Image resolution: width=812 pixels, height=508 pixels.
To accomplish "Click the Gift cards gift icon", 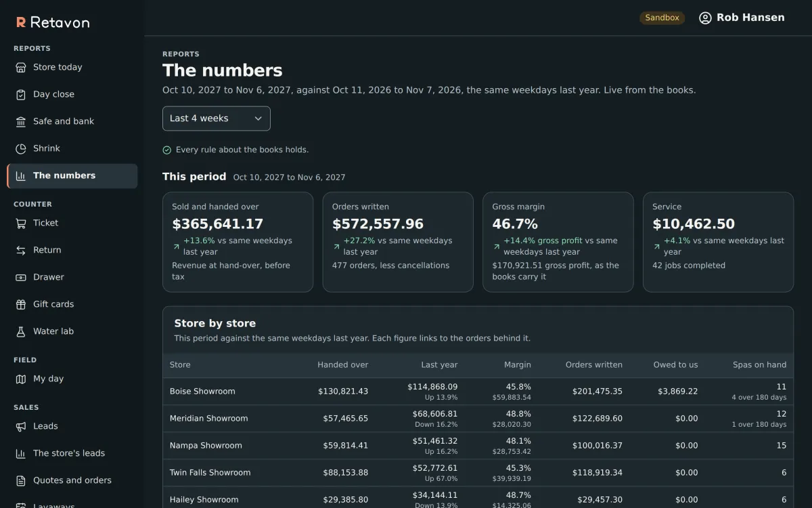I will 21,304.
